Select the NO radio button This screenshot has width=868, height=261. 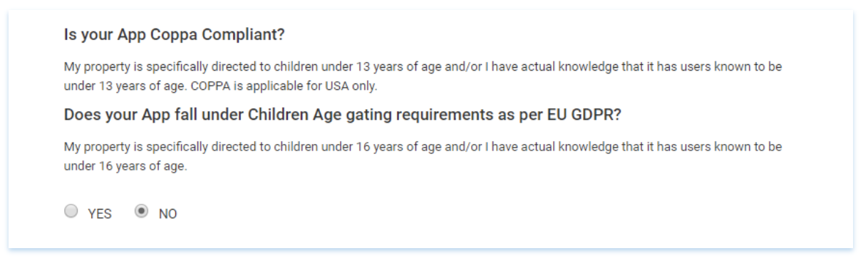click(x=140, y=212)
